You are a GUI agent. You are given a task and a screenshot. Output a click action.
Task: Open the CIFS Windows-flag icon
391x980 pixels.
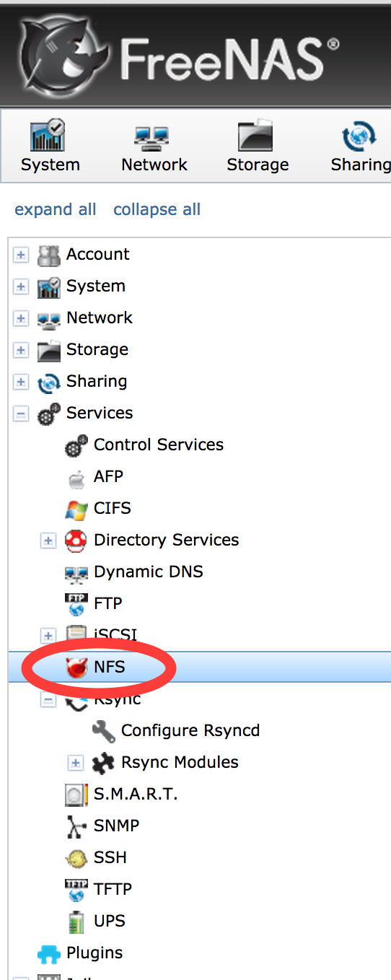tap(76, 509)
